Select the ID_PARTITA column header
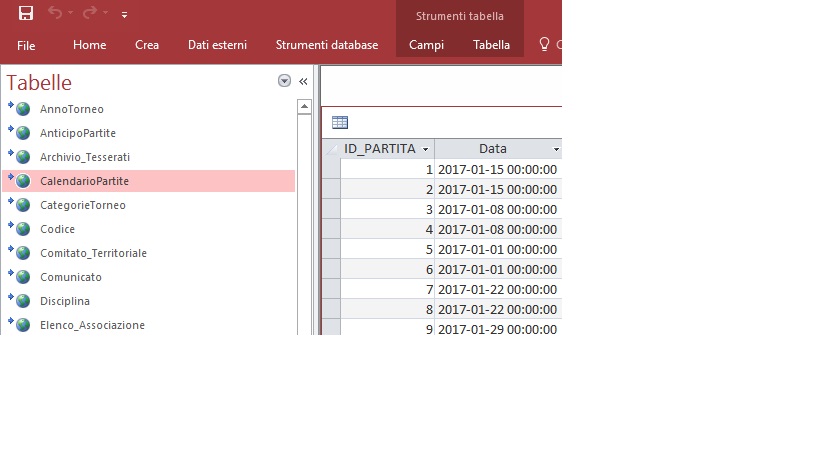 point(380,149)
